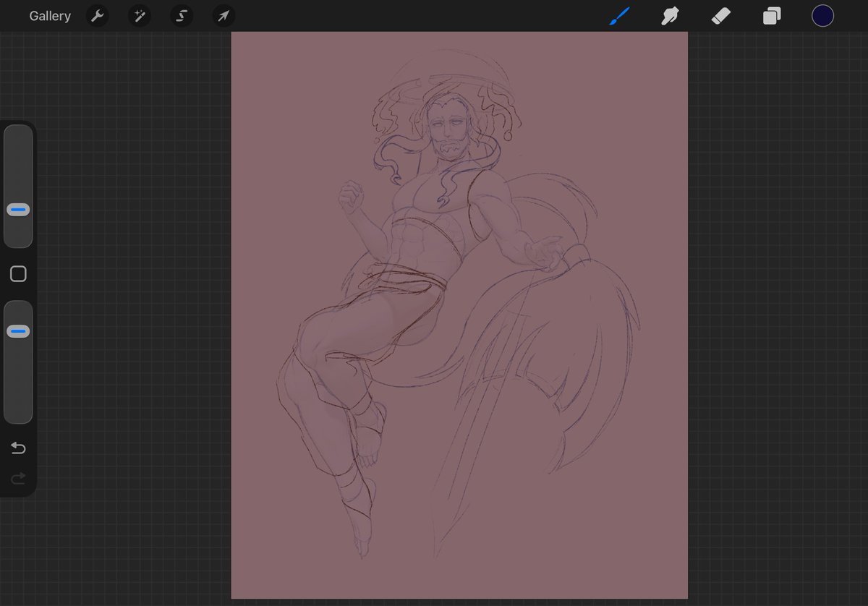Image resolution: width=868 pixels, height=606 pixels.
Task: Activate the Selection tool
Action: coord(181,15)
